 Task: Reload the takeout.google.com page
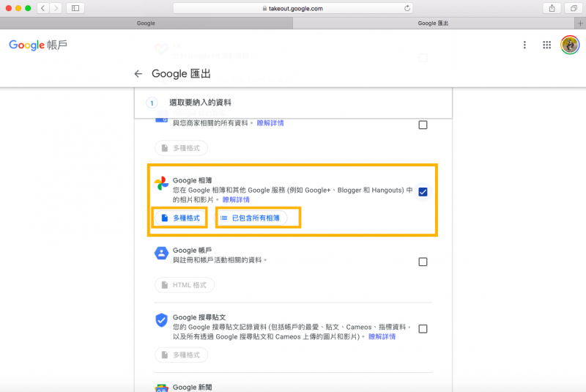click(x=407, y=8)
